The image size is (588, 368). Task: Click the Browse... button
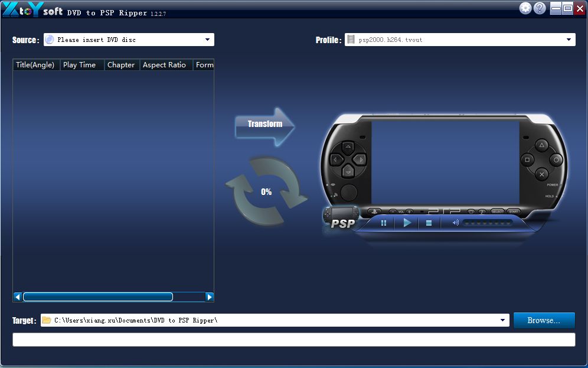[544, 320]
